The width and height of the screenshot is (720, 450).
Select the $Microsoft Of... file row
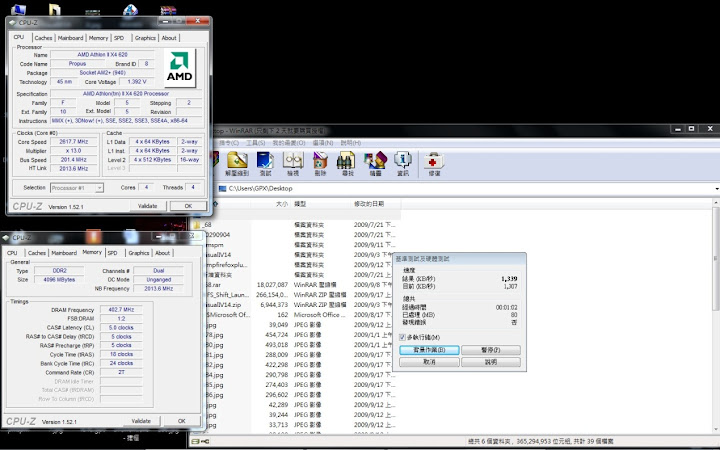click(298, 315)
